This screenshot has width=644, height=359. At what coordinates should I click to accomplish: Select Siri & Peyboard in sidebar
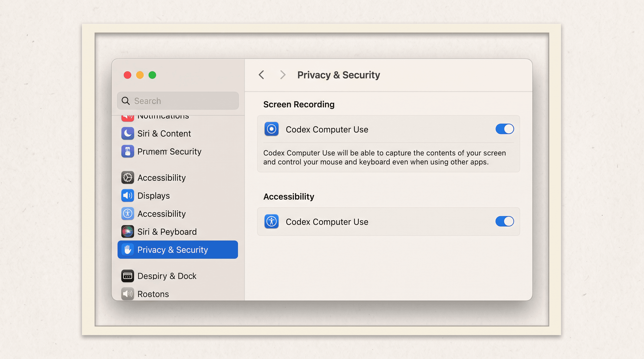178,232
